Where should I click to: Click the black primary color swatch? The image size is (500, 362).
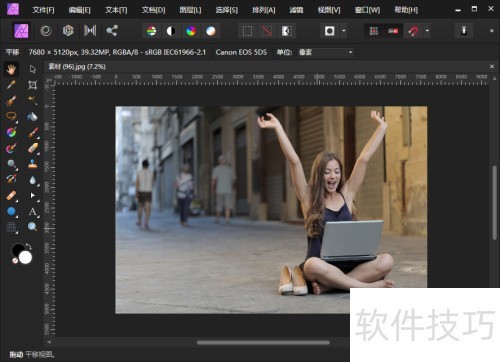[17, 249]
